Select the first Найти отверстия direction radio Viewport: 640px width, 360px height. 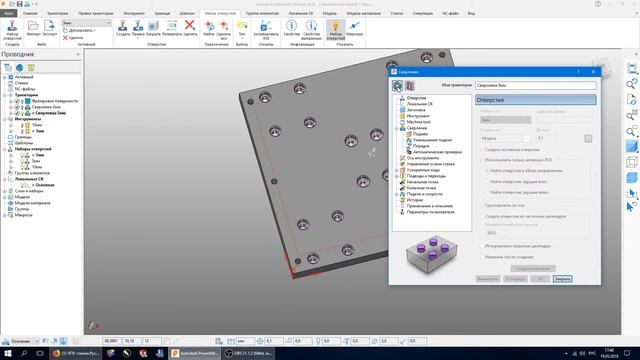pyautogui.click(x=487, y=171)
